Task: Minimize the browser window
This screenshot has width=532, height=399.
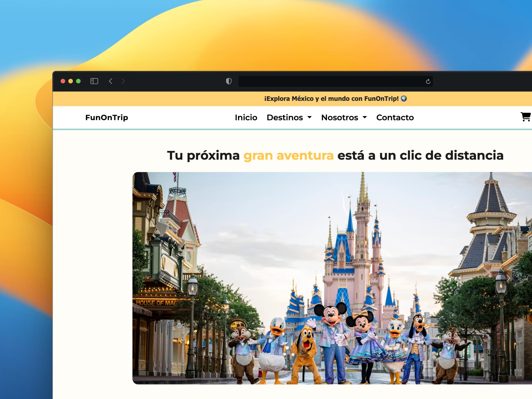Action: click(71, 81)
